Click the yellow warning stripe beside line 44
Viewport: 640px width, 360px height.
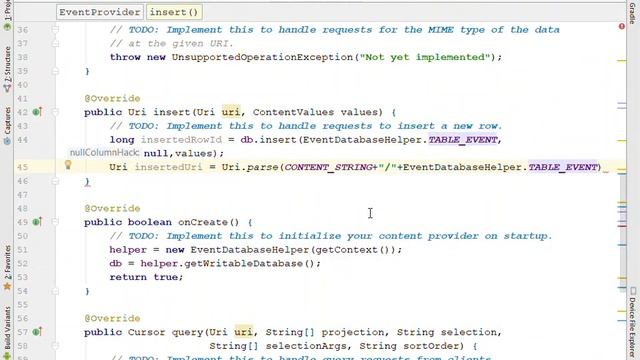pyautogui.click(x=622, y=140)
